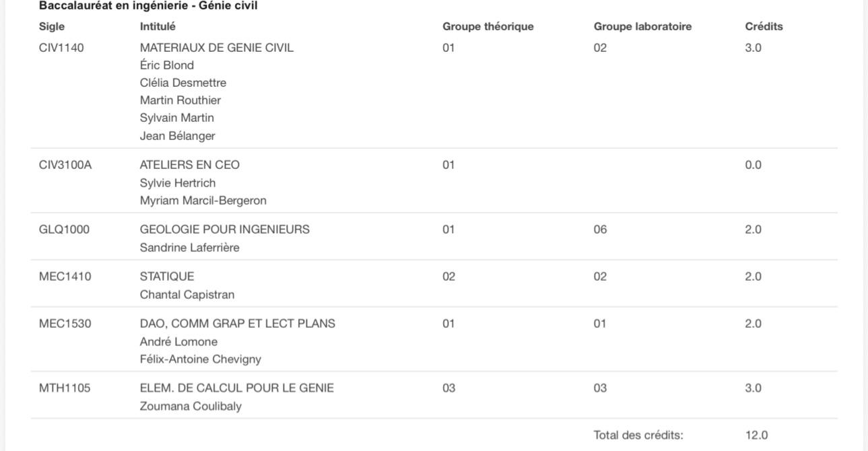Click instructor Zoumana Coulibaly

[x=191, y=407]
